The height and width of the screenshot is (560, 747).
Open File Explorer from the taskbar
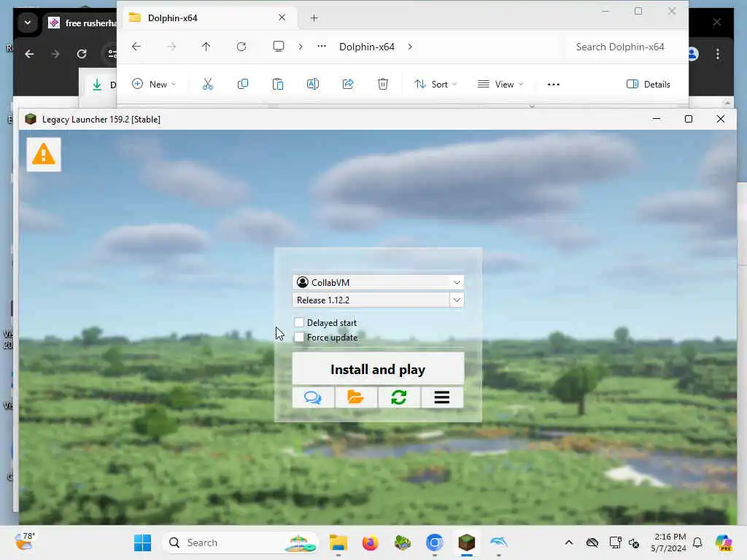pyautogui.click(x=338, y=542)
